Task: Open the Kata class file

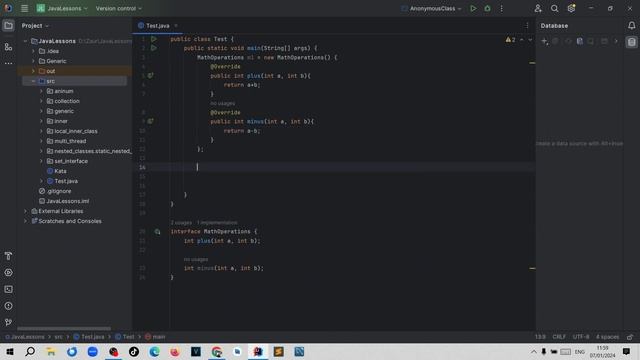Action: click(x=60, y=171)
